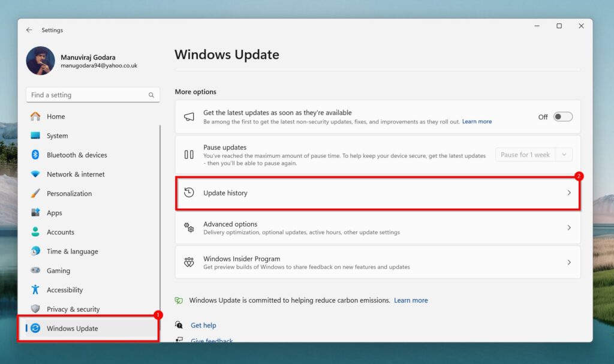Viewport: 614px width, 364px height.
Task: Expand Advanced options with its chevron
Action: pos(568,228)
